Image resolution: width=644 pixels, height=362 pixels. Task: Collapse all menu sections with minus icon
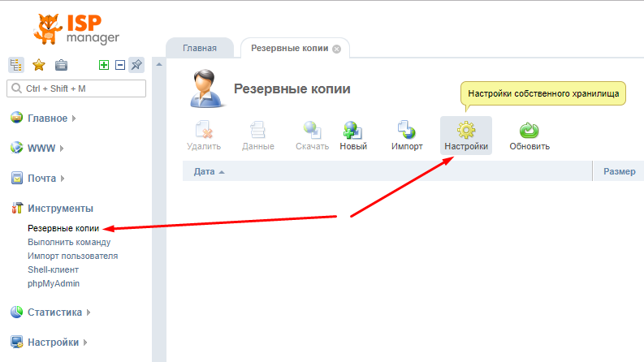tap(120, 65)
